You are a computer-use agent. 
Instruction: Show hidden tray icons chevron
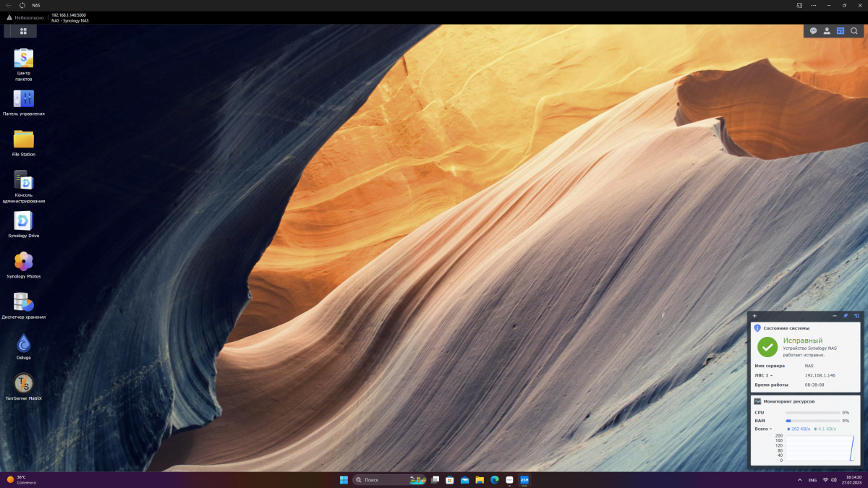[x=799, y=479]
